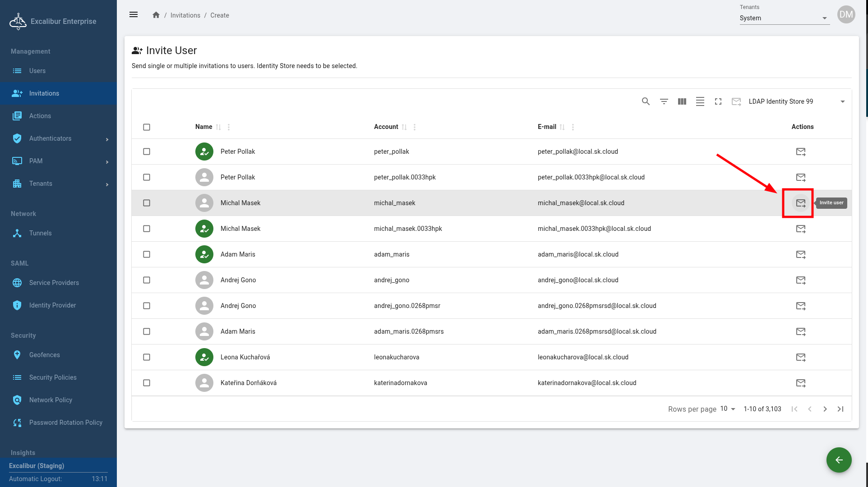Open LDAP Identity Store 99 dropdown
868x487 pixels.
pos(796,101)
